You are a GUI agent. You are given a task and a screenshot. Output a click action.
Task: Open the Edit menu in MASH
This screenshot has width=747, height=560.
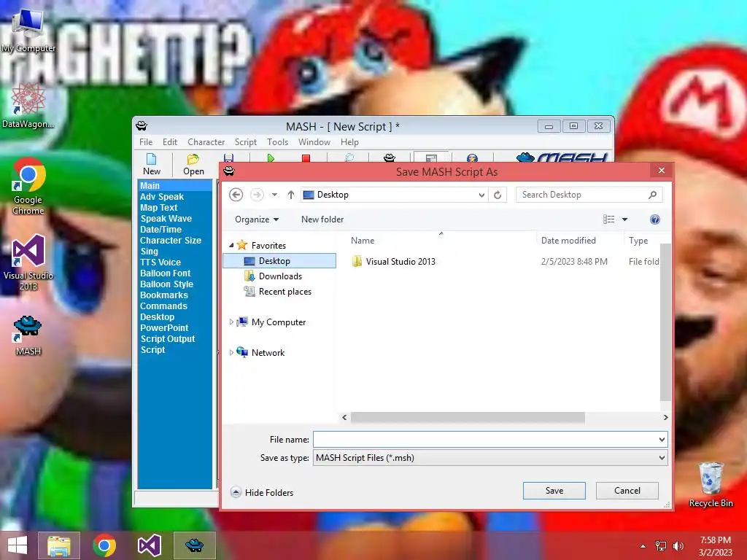[x=169, y=142]
